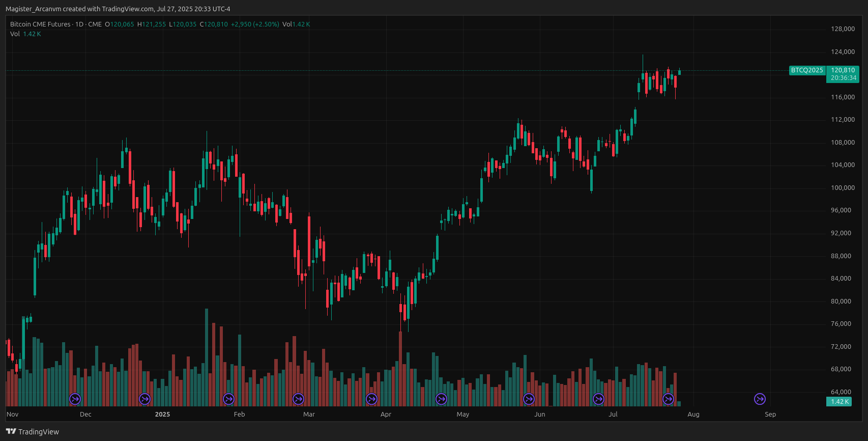Screen dimensions: 868x441
Task: Click the contract roll icon just left of Apr label
Action: (372, 399)
